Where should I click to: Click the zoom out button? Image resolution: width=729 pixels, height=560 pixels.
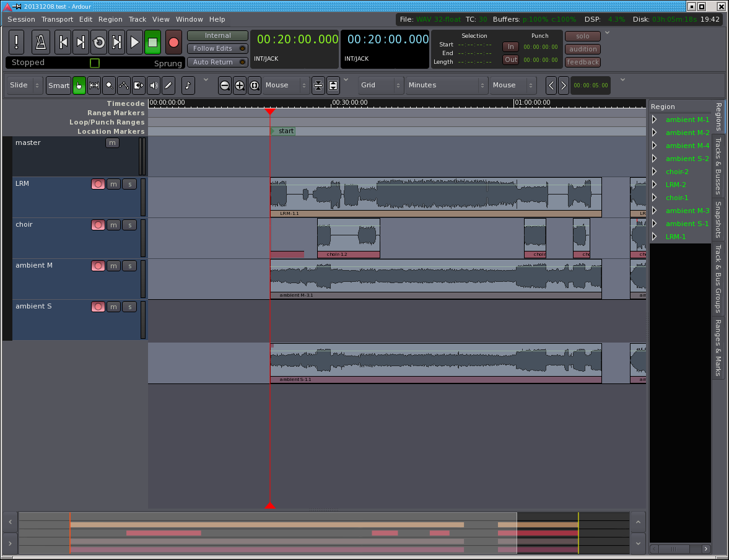[225, 85]
